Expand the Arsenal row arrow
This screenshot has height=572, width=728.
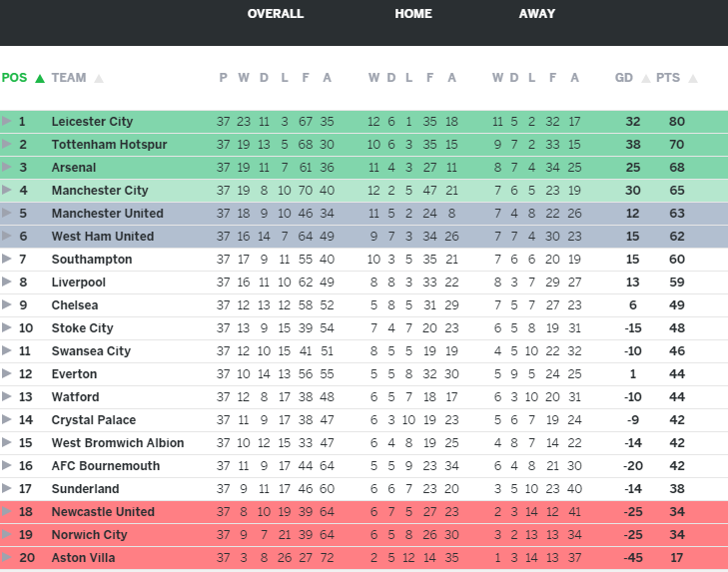point(7,168)
